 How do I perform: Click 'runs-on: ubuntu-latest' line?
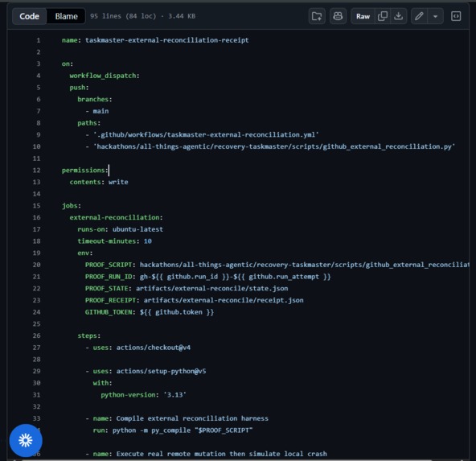tap(121, 229)
